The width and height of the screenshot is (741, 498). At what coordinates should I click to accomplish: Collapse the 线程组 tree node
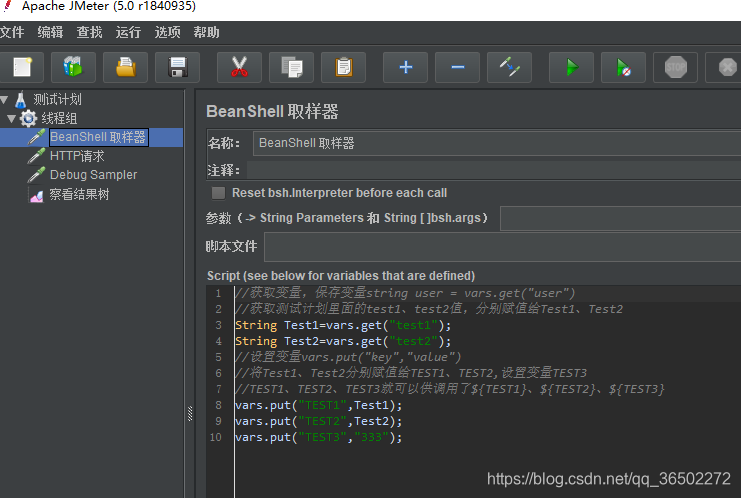point(12,119)
